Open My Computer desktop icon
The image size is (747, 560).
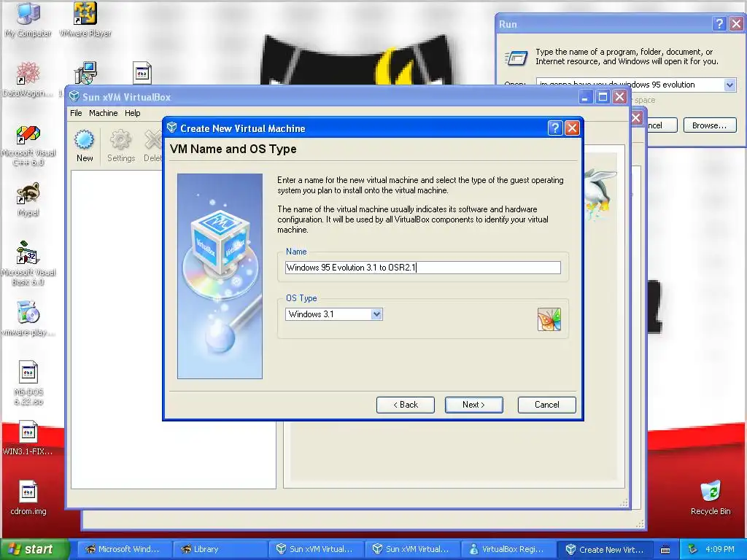(x=28, y=20)
